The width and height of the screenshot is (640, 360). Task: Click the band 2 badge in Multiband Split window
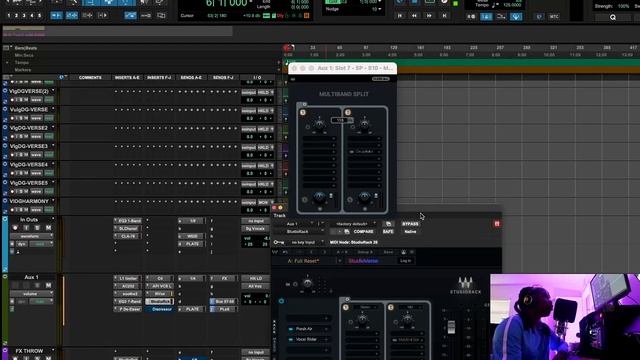348,112
